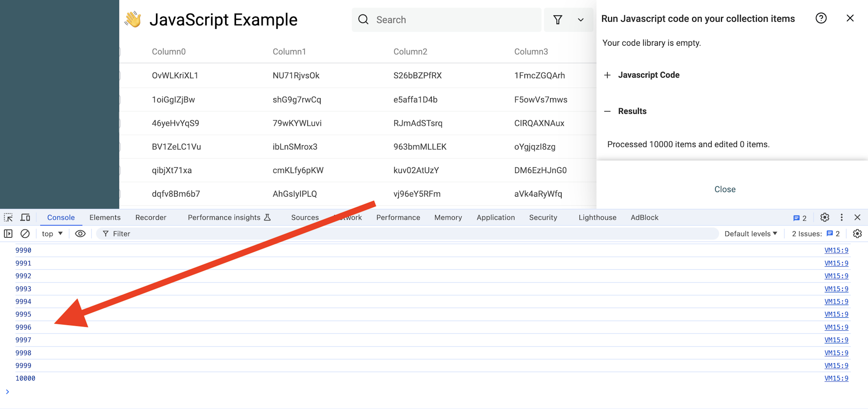The width and height of the screenshot is (868, 409).
Task: Click the inspect element picker icon
Action: [8, 217]
